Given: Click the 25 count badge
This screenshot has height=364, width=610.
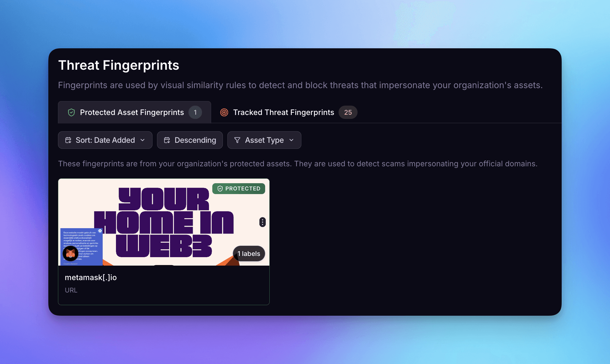Looking at the screenshot, I should (x=348, y=113).
